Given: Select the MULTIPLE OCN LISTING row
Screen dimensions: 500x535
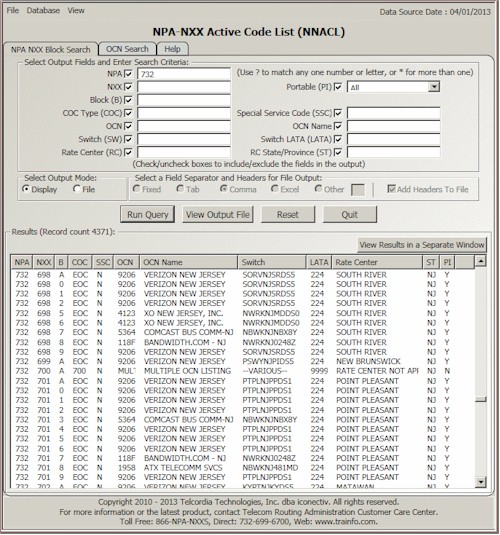Looking at the screenshot, I should tap(242, 371).
